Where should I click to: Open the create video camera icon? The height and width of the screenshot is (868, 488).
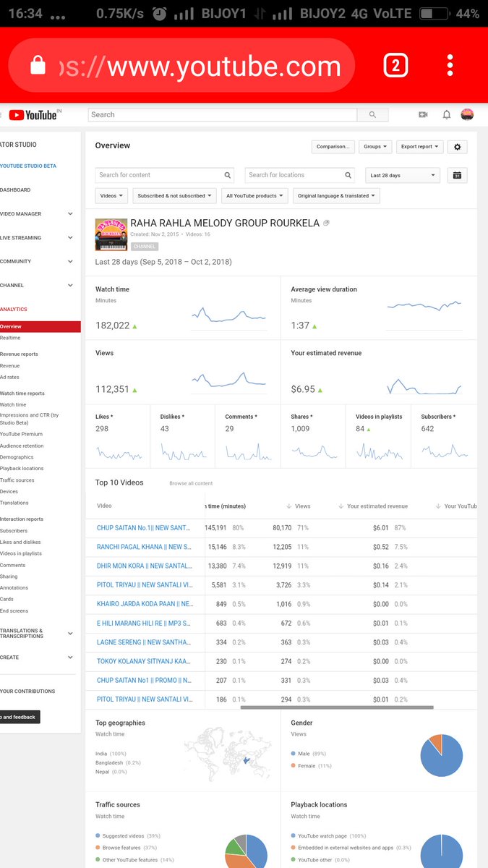(423, 114)
